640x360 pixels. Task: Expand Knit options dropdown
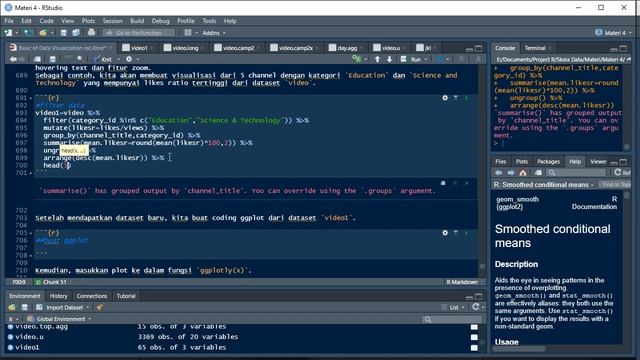118,60
